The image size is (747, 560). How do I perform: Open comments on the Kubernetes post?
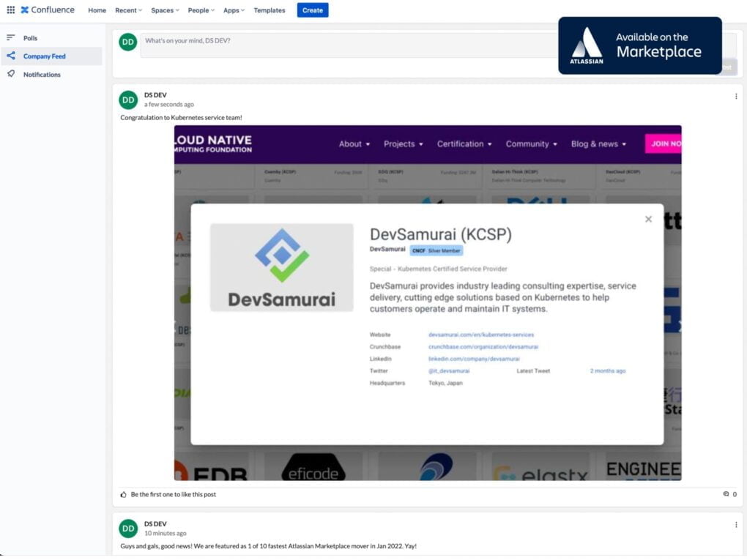point(730,494)
